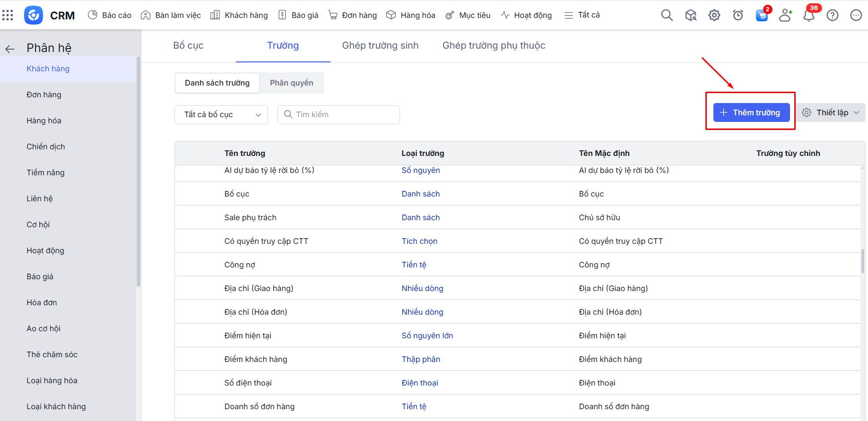Click the table's vertical scrollbar thumb

863,261
